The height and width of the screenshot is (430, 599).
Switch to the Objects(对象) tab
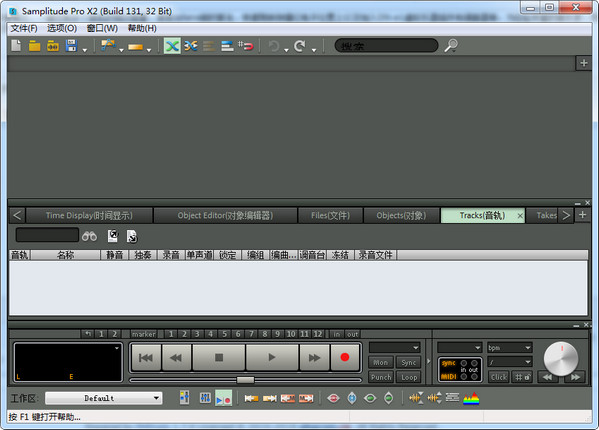pos(401,215)
